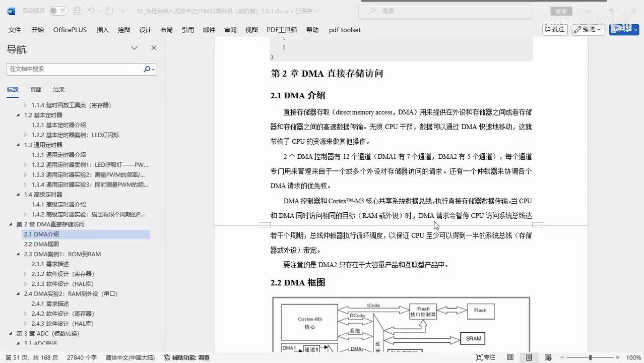This screenshot has width=644, height=363.
Task: Enable 专注 focus mode
Action: 486,357
